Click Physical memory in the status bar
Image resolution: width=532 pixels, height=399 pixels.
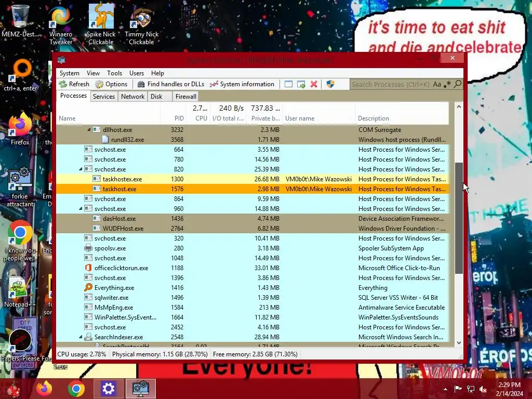pyautogui.click(x=160, y=354)
